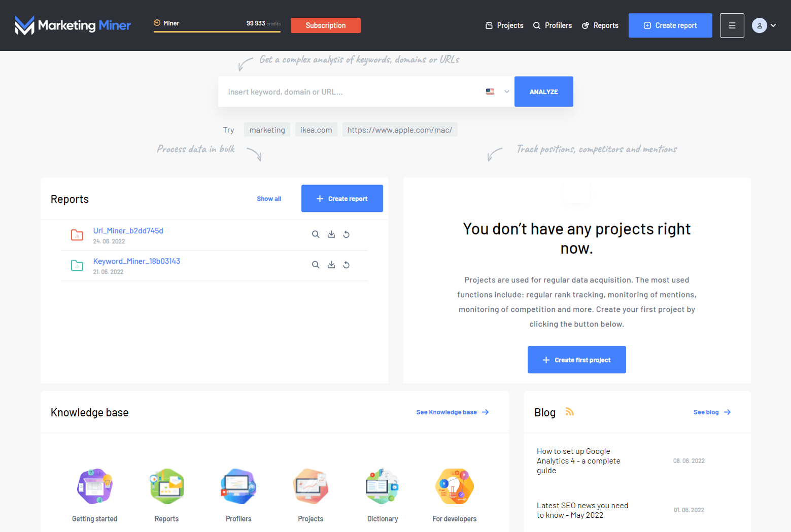Click the Blog RSS feed icon

tap(570, 412)
